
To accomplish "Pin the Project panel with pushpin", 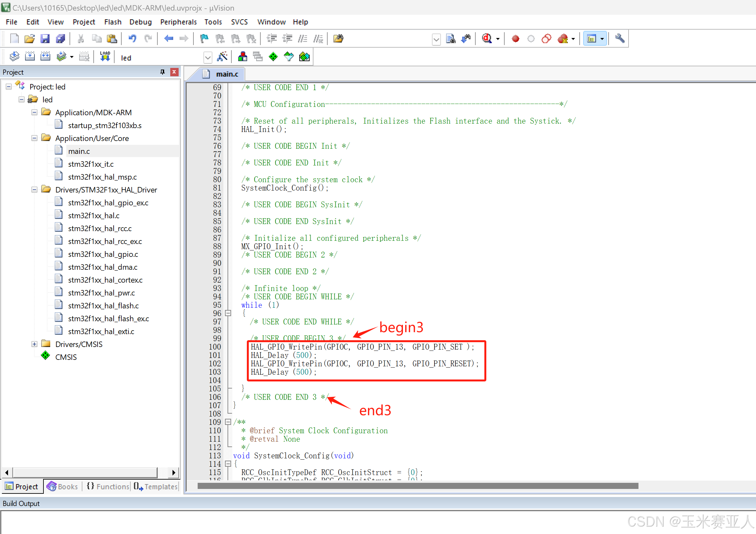I will point(162,72).
